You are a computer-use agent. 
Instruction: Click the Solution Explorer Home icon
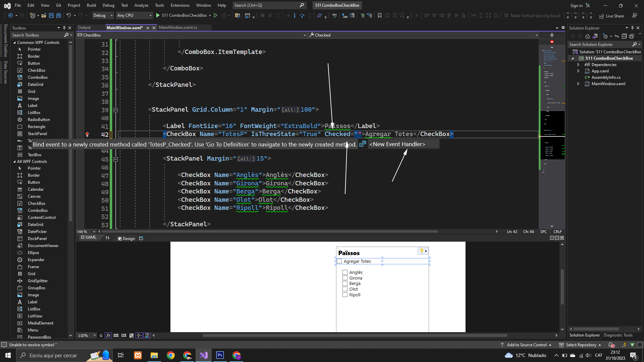(x=587, y=36)
